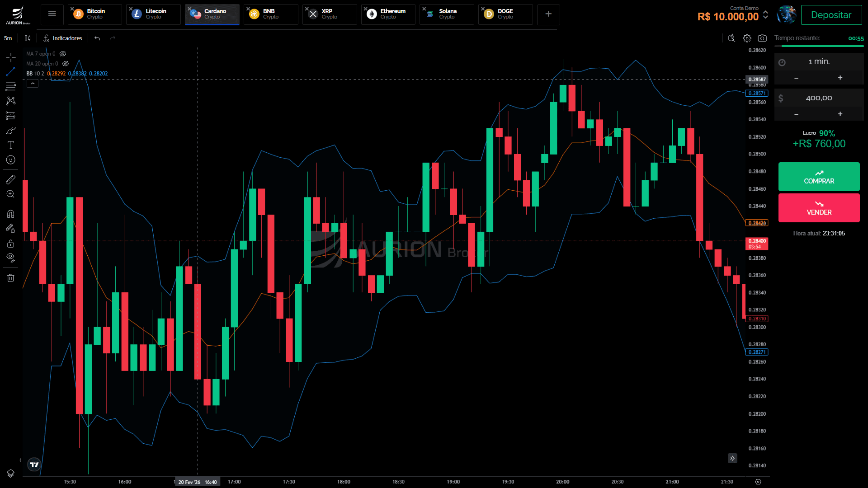Open chart settings gear icon

click(747, 38)
